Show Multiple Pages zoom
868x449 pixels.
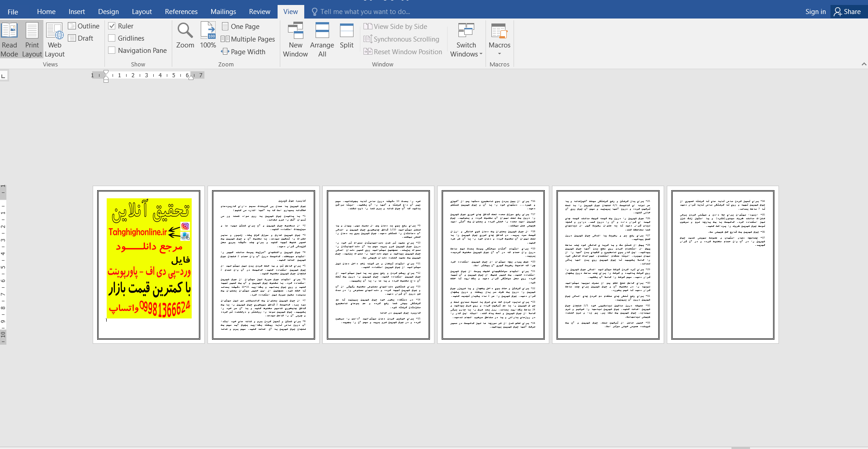[x=248, y=39]
